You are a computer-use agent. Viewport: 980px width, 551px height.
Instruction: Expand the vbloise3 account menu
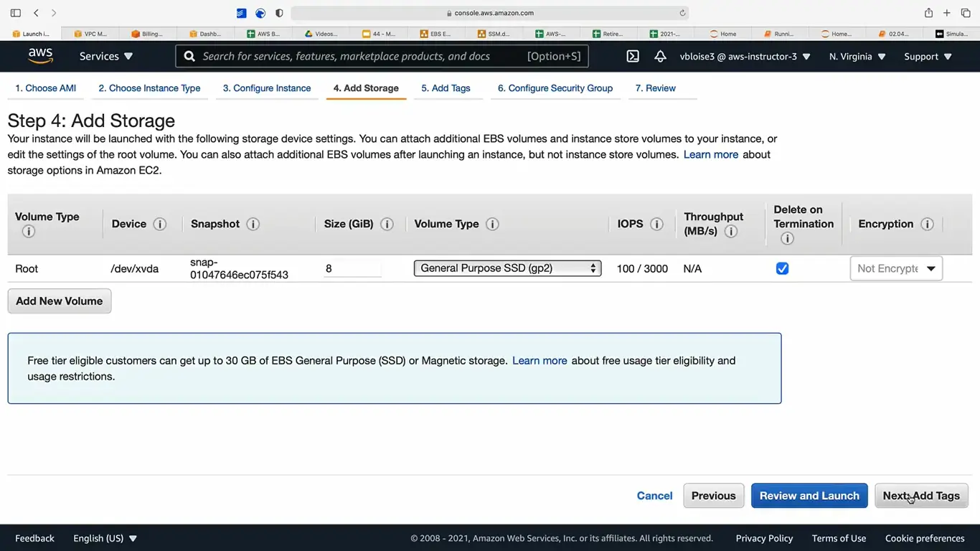click(745, 56)
